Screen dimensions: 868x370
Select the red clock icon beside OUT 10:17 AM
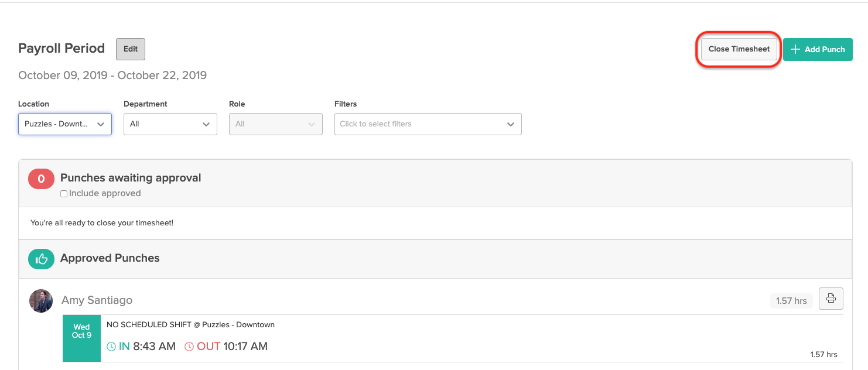click(189, 346)
